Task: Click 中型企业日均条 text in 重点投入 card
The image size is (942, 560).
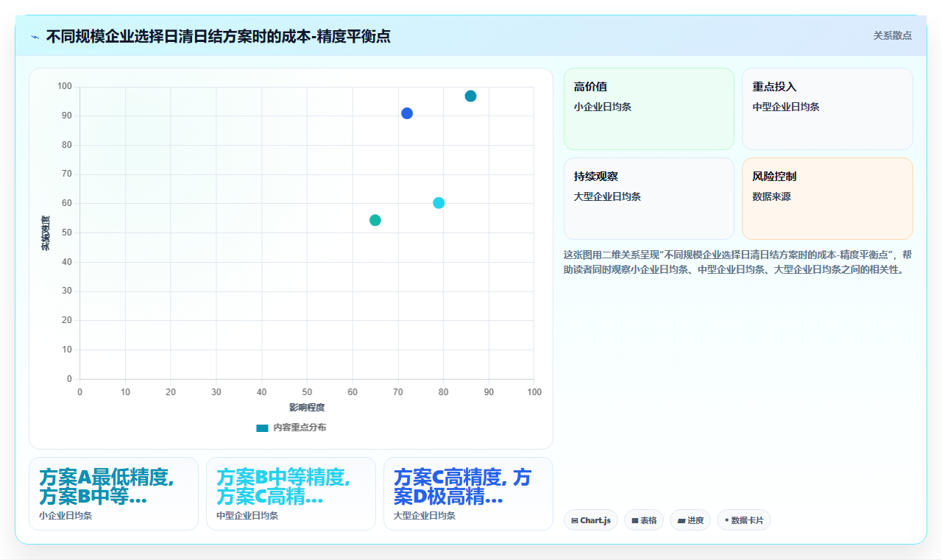Action: 786,107
